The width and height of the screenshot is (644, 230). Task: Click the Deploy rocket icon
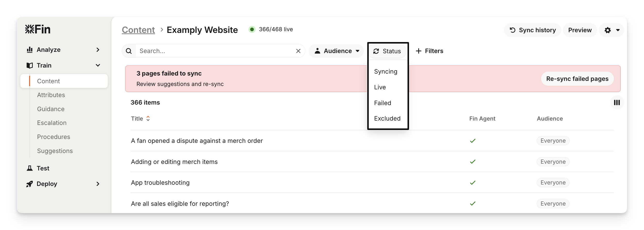30,184
